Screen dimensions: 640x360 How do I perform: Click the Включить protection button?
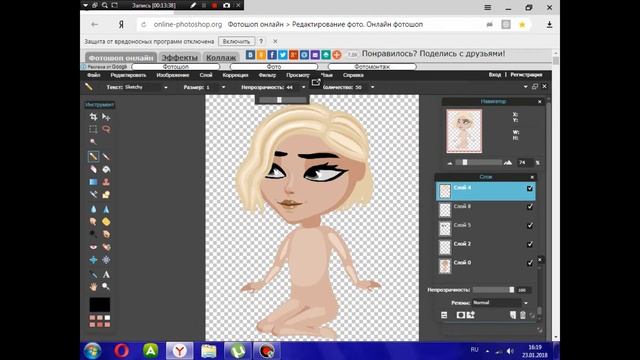tap(236, 41)
